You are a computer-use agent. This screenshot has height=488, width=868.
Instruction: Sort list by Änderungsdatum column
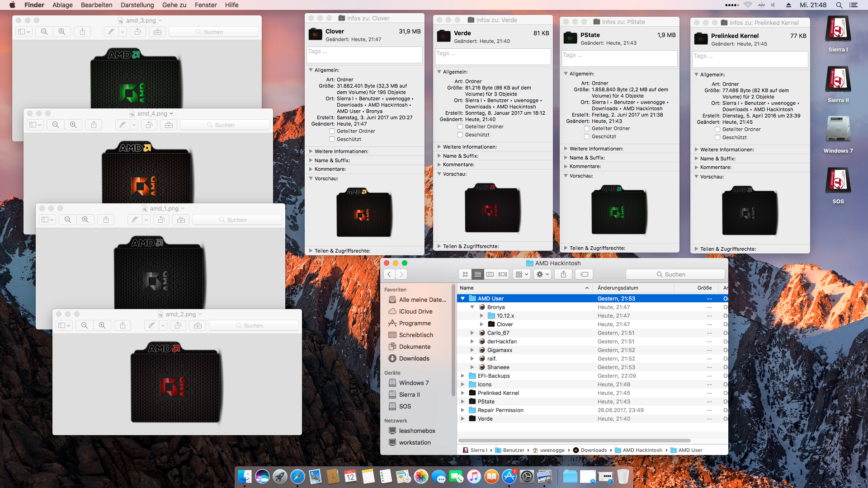pos(618,288)
